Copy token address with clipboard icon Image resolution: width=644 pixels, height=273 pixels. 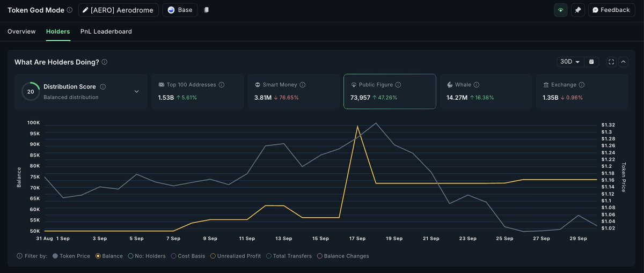click(207, 10)
